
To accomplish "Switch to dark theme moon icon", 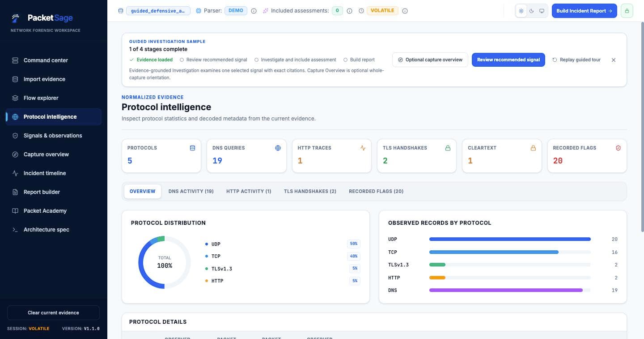I will [x=532, y=11].
